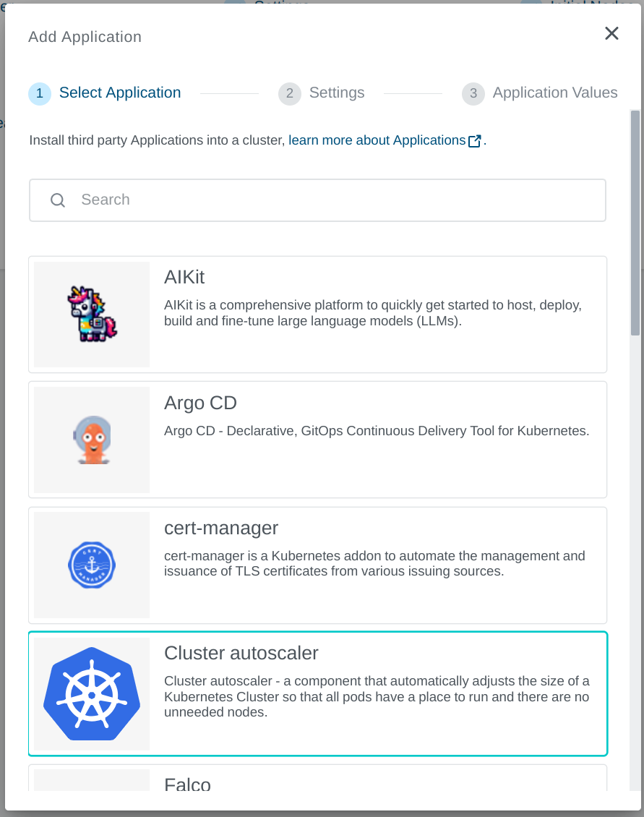
Task: Click inside the Search input field
Action: pyautogui.click(x=289, y=200)
